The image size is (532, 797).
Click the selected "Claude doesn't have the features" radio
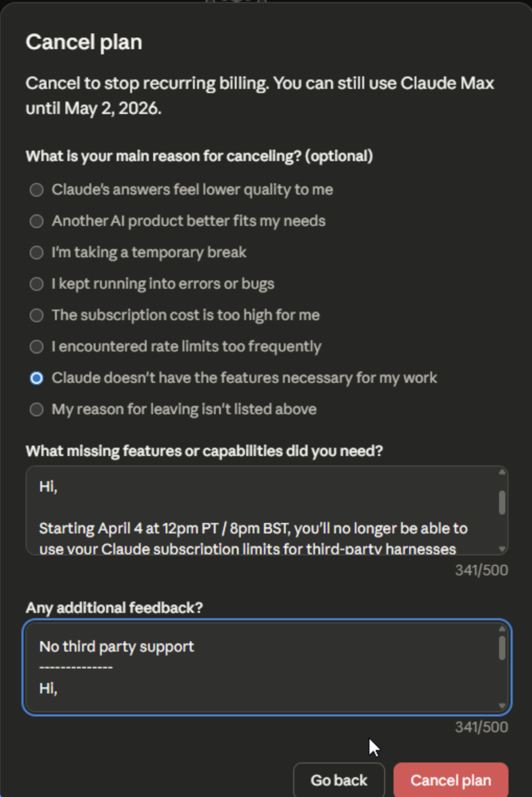pos(37,378)
